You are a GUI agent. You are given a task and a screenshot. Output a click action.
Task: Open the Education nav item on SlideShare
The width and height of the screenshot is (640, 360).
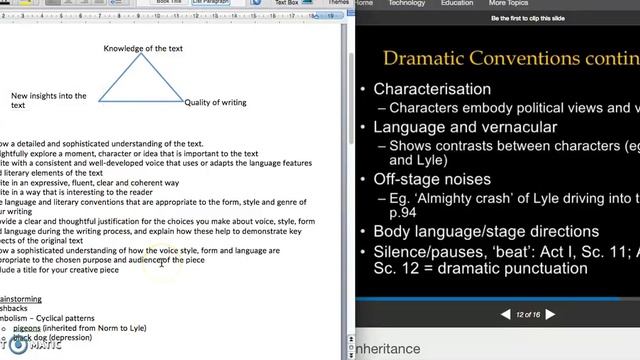[457, 3]
